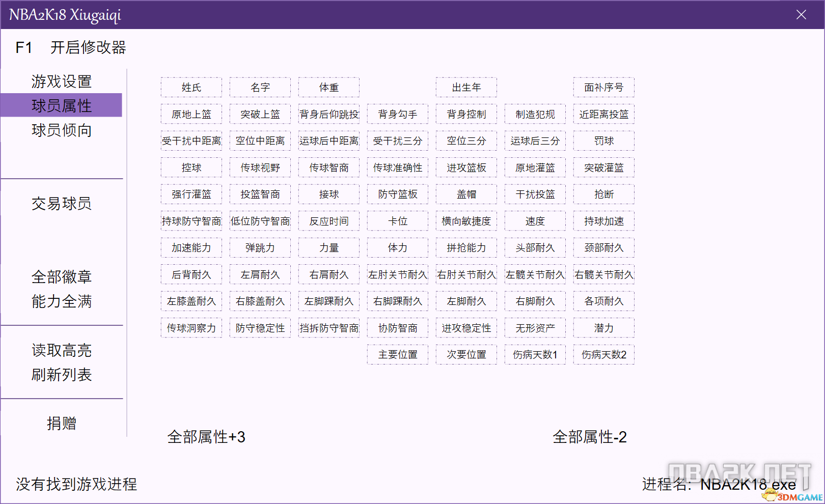Click the 背身勾手 attribute box
Viewport: 825px width, 504px height.
click(x=398, y=114)
